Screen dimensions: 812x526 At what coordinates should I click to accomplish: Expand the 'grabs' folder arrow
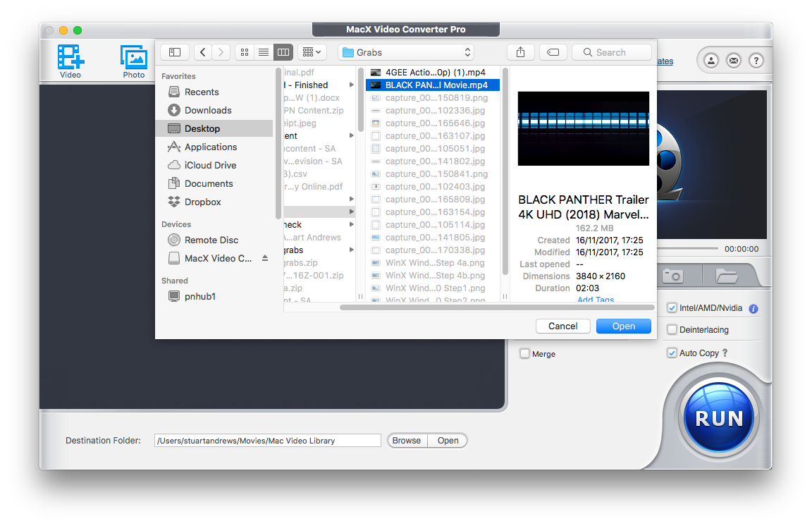click(x=352, y=250)
